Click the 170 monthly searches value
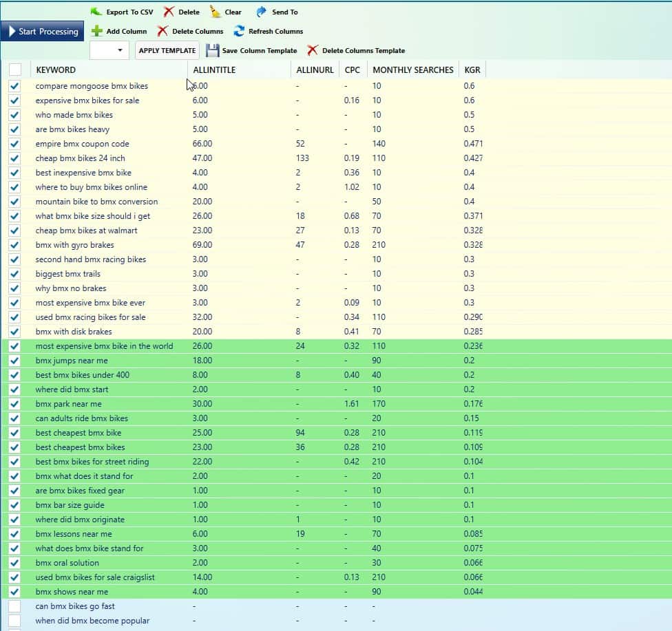 pyautogui.click(x=379, y=404)
